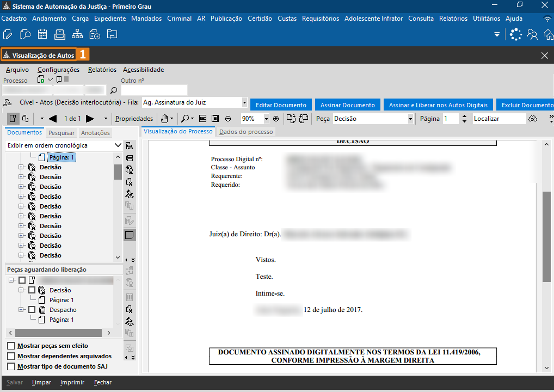Toggle the sticky note icon in vertical strip
Image resolution: width=554 pixels, height=392 pixels.
(x=130, y=235)
